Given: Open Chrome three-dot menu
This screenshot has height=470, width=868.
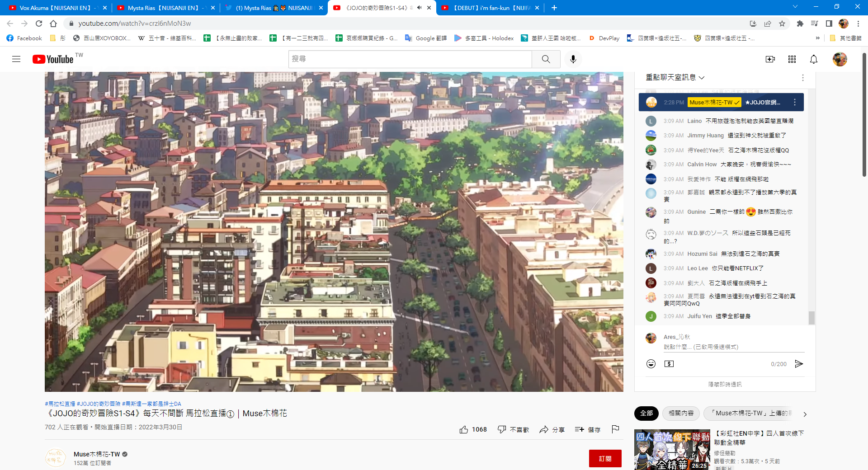Looking at the screenshot, I should [858, 23].
